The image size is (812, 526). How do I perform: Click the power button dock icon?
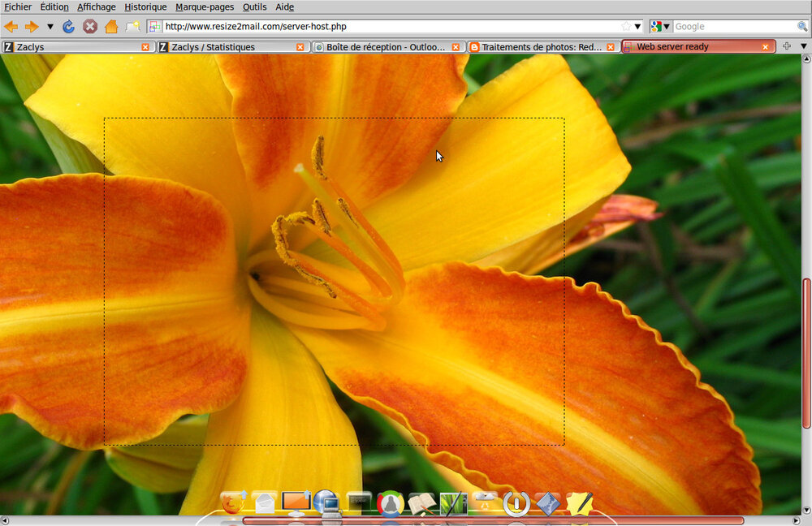(516, 503)
